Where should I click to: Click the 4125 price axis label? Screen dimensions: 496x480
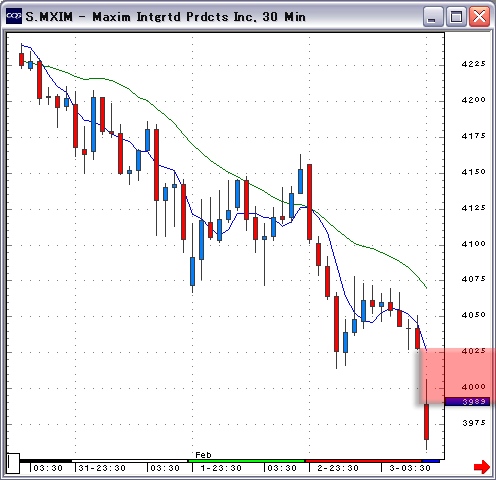(x=473, y=208)
